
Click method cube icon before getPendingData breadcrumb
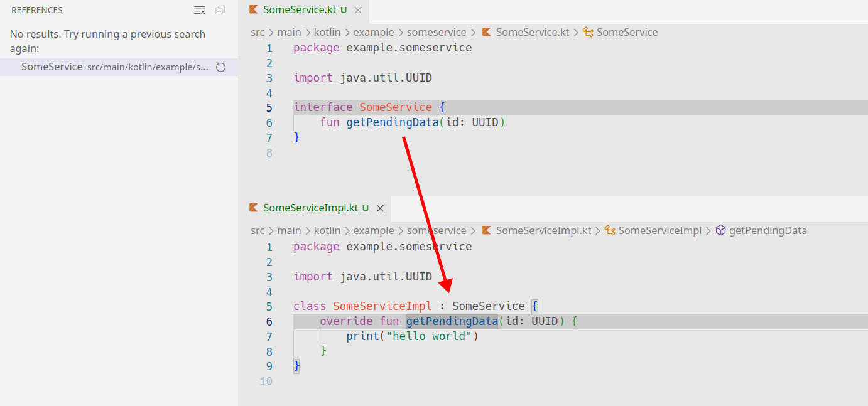point(720,230)
